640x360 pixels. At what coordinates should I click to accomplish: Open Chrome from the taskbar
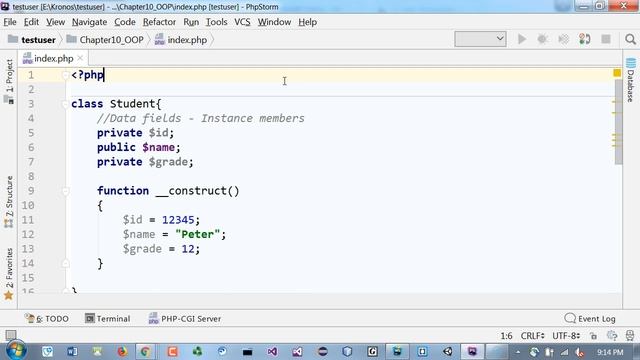145,351
